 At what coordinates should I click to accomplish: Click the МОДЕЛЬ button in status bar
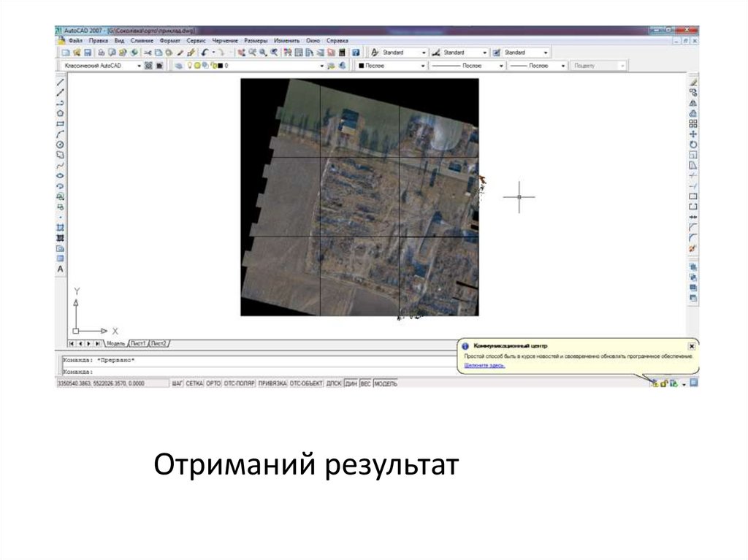pos(386,383)
